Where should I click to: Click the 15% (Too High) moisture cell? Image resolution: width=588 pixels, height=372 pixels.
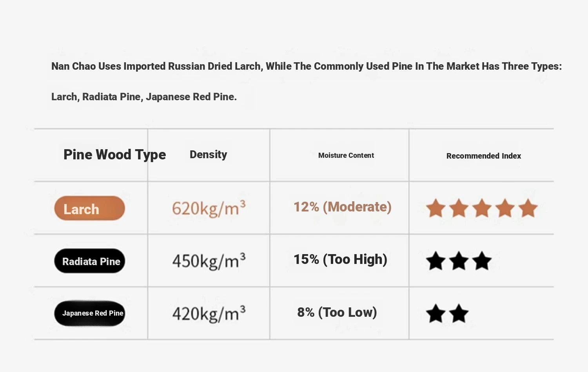[340, 259]
